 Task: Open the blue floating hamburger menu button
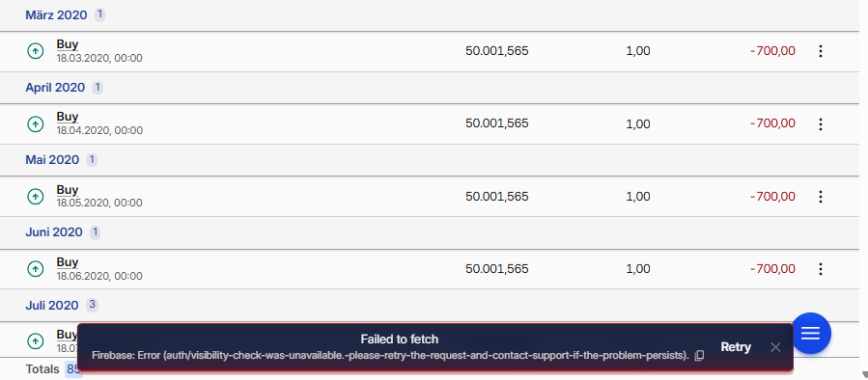click(811, 333)
